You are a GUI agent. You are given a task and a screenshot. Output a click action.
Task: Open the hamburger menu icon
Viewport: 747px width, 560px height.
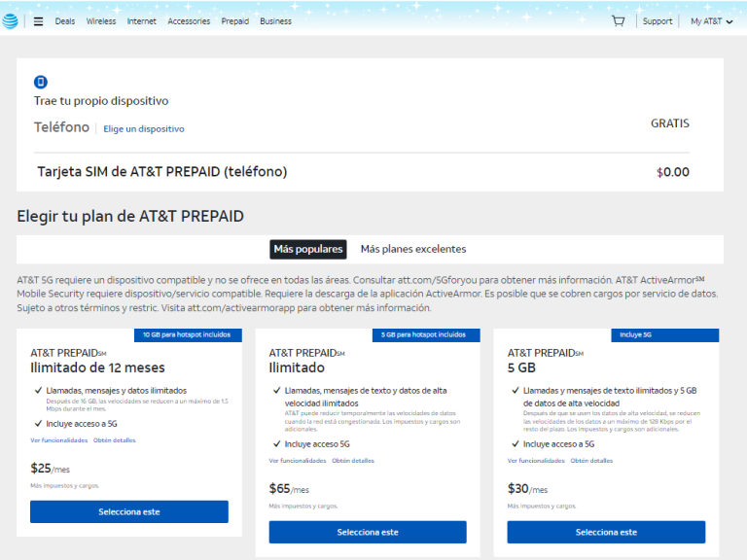[38, 21]
